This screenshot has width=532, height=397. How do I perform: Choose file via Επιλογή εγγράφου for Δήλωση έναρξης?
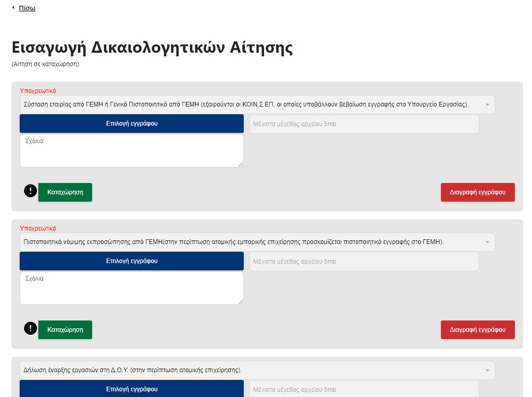point(131,389)
